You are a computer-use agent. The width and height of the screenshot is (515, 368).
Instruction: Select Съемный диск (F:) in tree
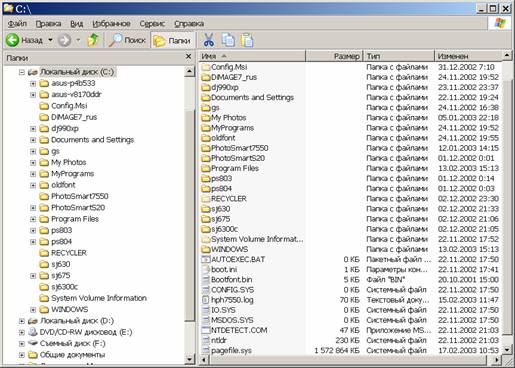coord(73,343)
